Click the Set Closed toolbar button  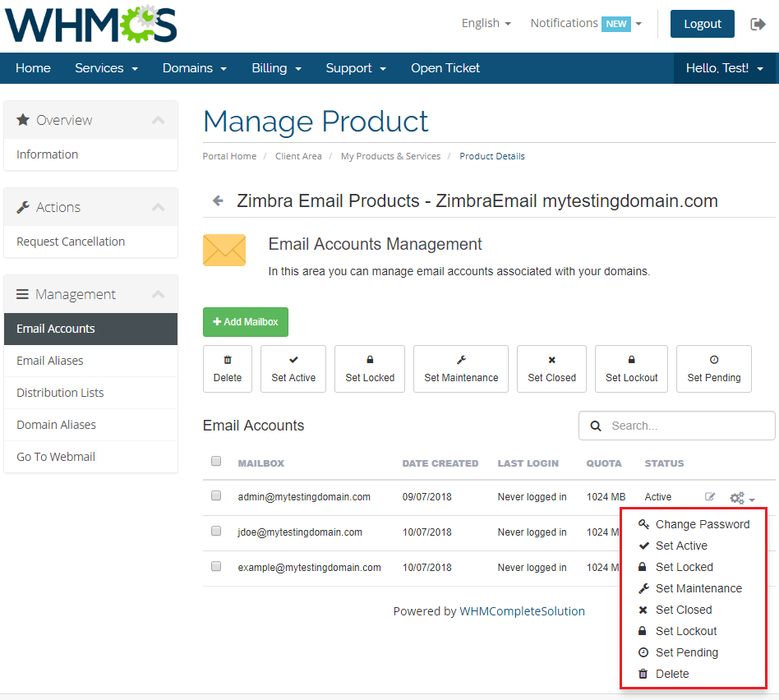click(x=551, y=369)
